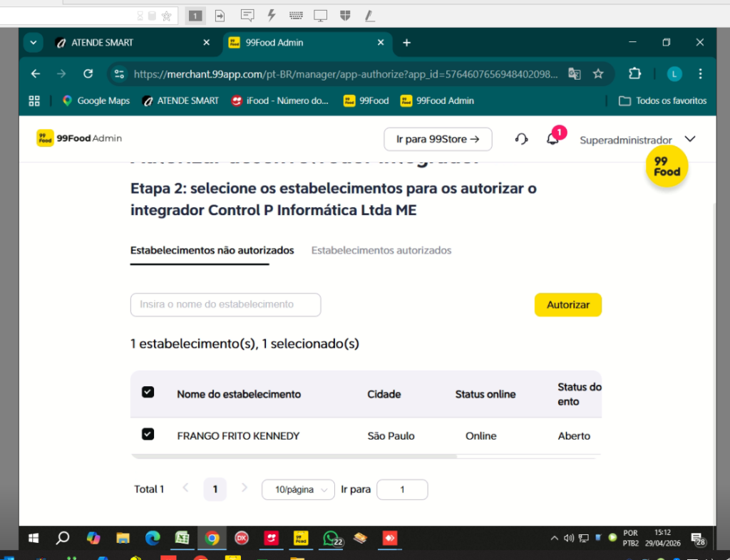Open 99Food app in the taskbar
730x560 pixels.
[x=301, y=538]
